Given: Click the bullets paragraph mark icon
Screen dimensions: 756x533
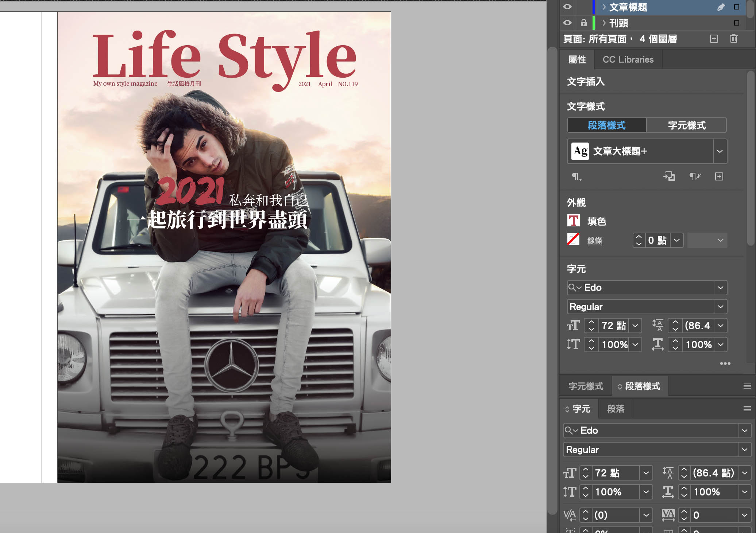Looking at the screenshot, I should [x=576, y=176].
